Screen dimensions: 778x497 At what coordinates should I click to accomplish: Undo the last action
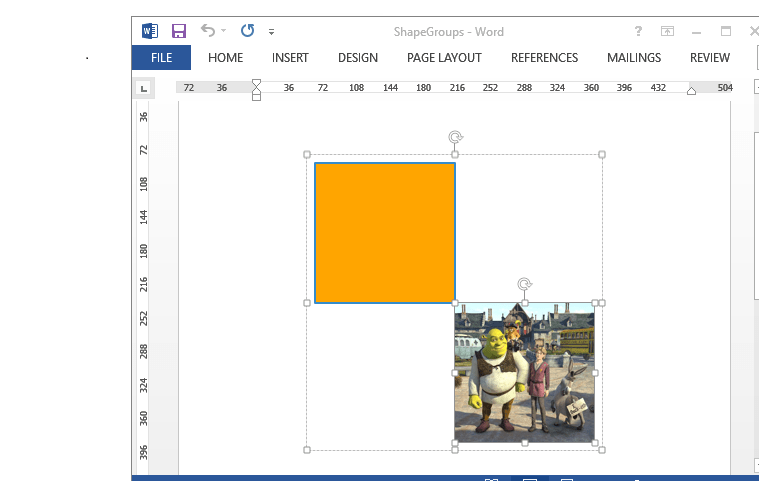208,31
